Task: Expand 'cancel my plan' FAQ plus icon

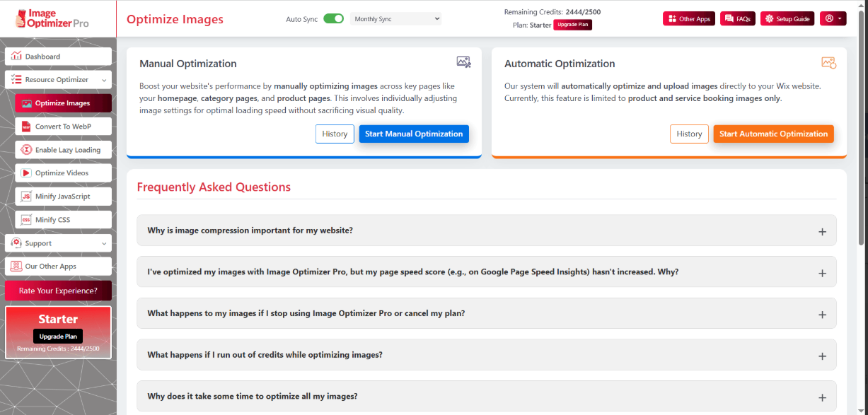Action: click(x=822, y=315)
